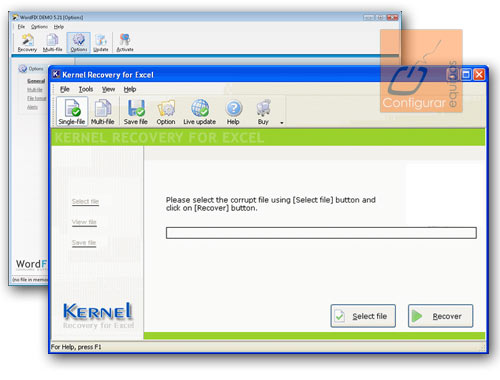
Task: Click the 'For Help, press F1' status text
Action: [x=76, y=347]
